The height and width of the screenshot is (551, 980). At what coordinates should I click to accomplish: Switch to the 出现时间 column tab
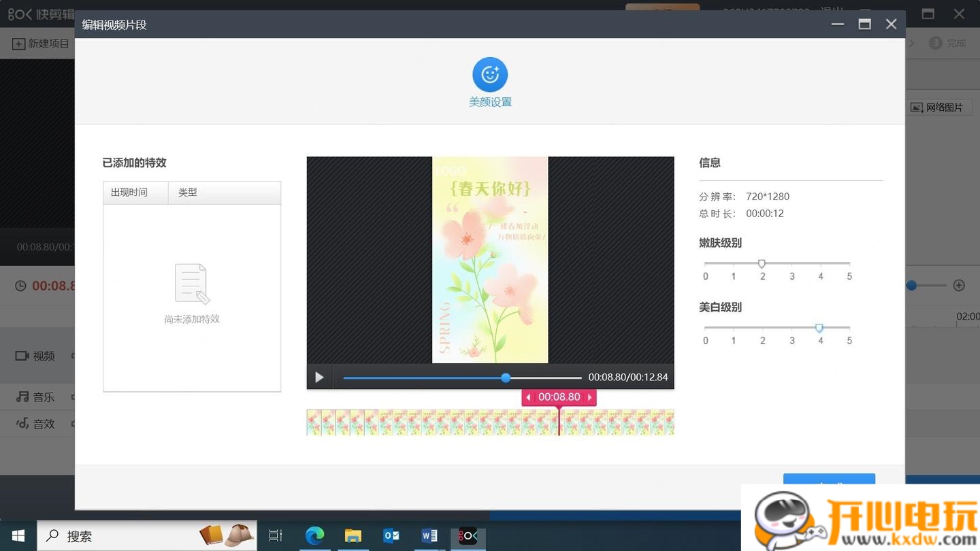point(131,193)
